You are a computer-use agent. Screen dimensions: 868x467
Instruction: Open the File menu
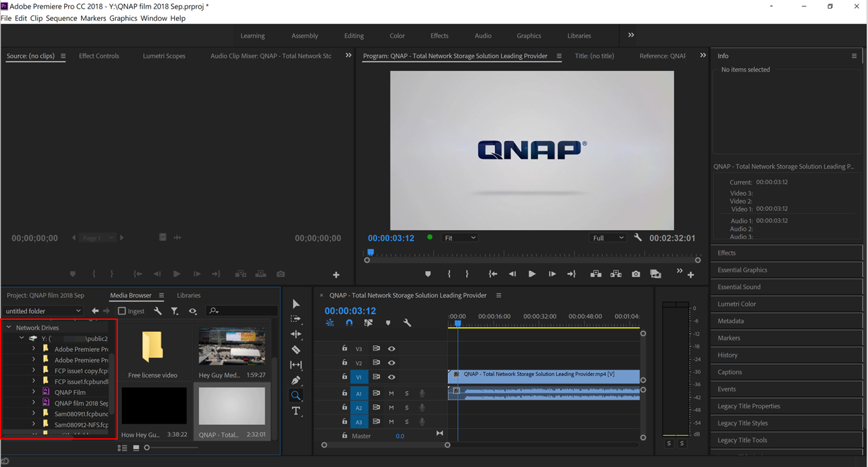pos(6,18)
